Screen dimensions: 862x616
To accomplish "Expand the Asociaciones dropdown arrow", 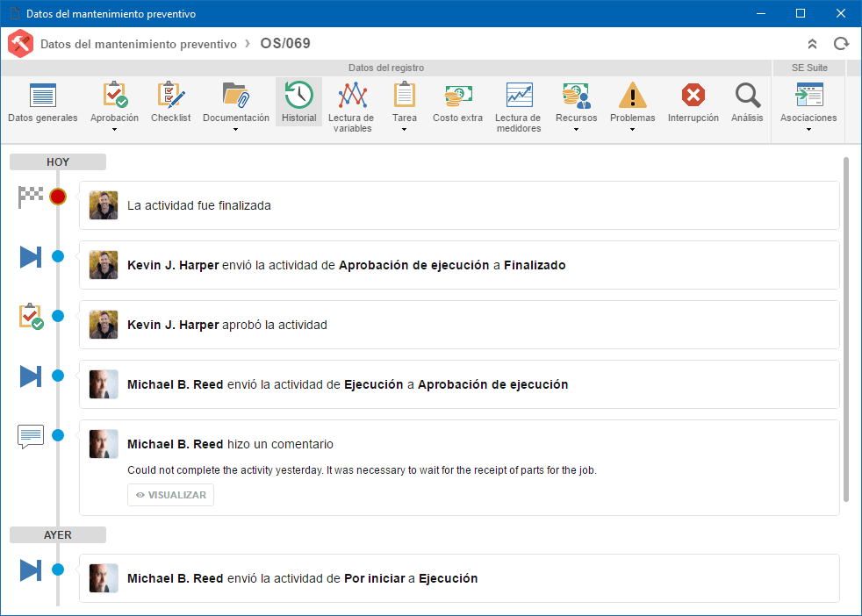I will [x=808, y=130].
